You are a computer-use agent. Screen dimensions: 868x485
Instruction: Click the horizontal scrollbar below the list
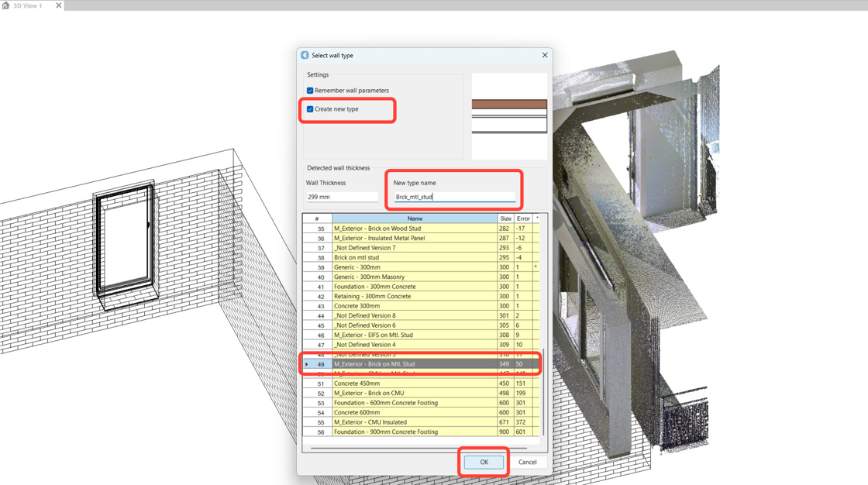pyautogui.click(x=418, y=447)
